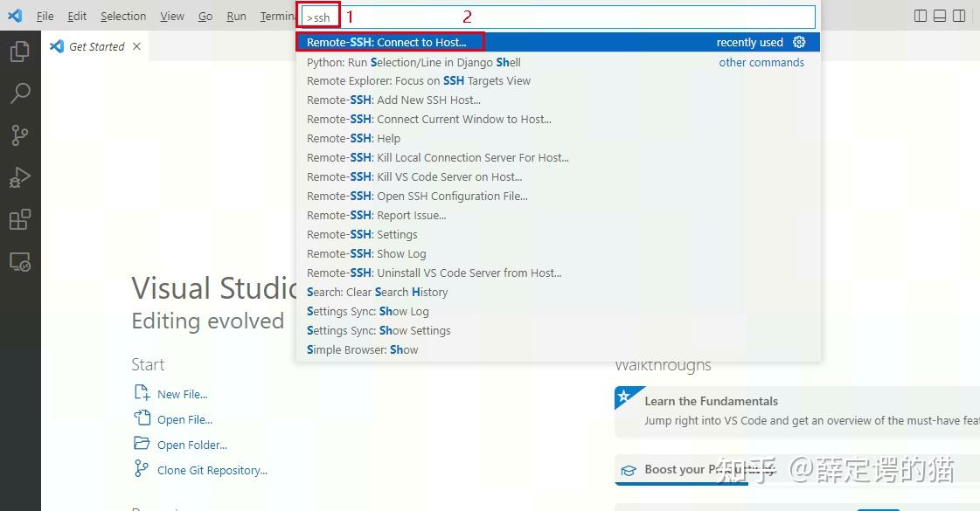Select Python: Run Selection/Line in Django Shell
980x511 pixels.
[558, 62]
